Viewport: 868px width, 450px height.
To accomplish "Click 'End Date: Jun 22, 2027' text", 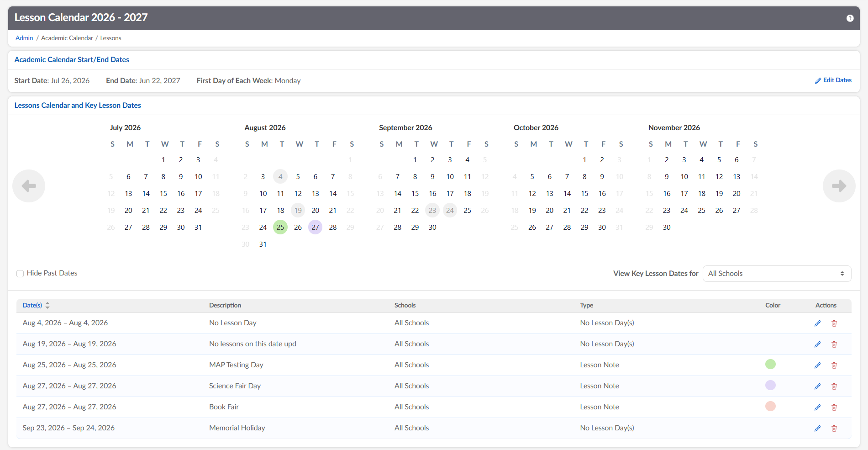I will [x=143, y=81].
